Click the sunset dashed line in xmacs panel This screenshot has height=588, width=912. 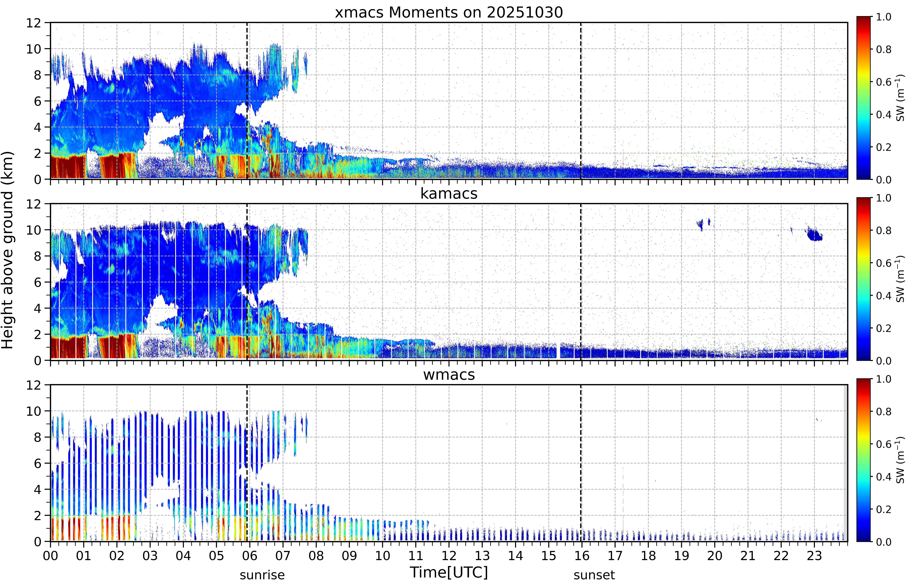point(581,101)
